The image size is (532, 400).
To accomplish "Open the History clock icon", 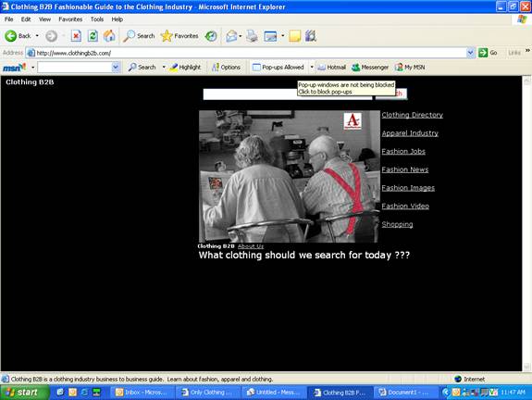I will point(211,36).
